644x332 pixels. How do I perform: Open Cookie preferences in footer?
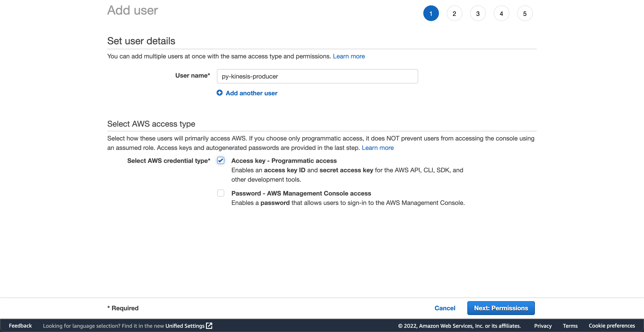pos(612,326)
